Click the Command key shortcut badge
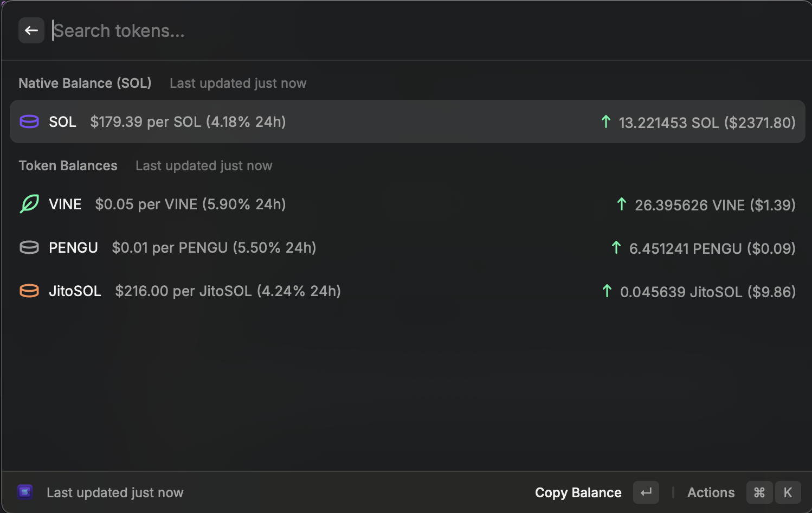 (759, 492)
